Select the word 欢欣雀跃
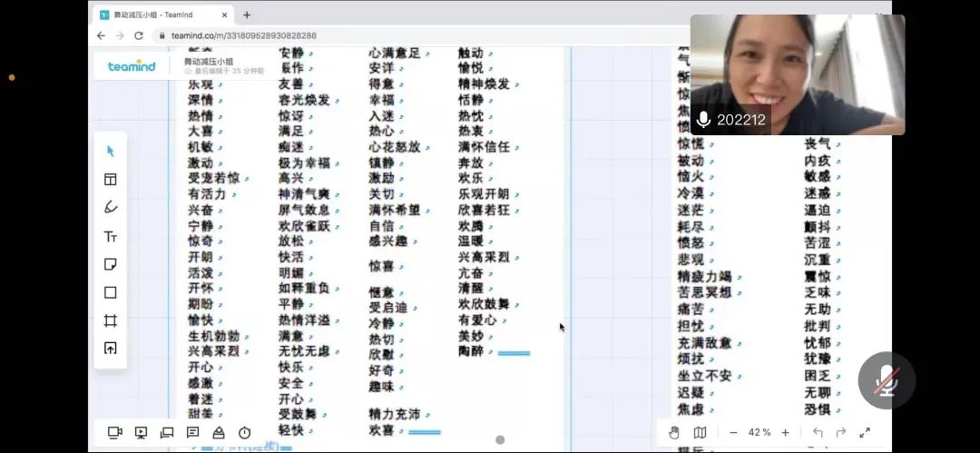 (304, 225)
